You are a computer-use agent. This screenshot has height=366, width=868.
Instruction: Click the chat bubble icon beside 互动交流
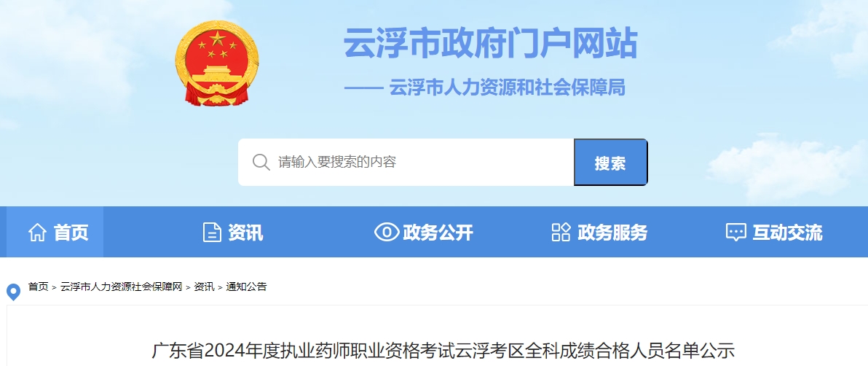coord(735,233)
